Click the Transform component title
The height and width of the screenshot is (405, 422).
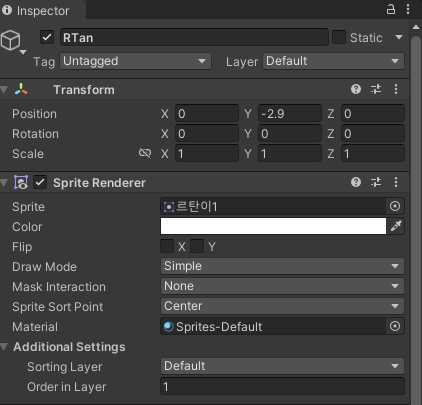click(84, 90)
